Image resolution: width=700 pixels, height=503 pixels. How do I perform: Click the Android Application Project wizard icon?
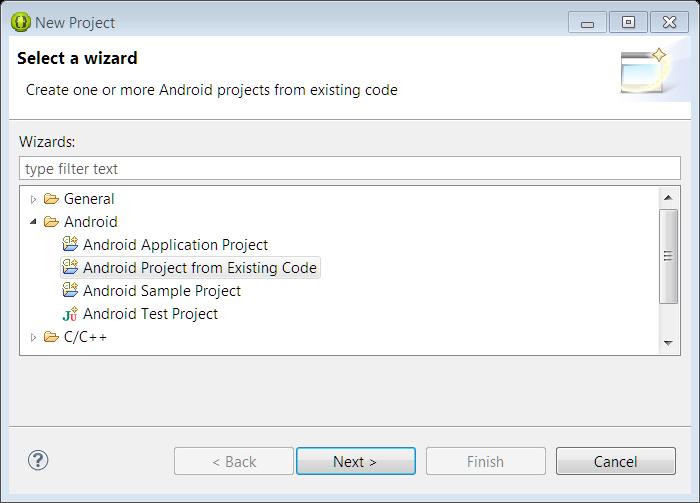pyautogui.click(x=70, y=244)
